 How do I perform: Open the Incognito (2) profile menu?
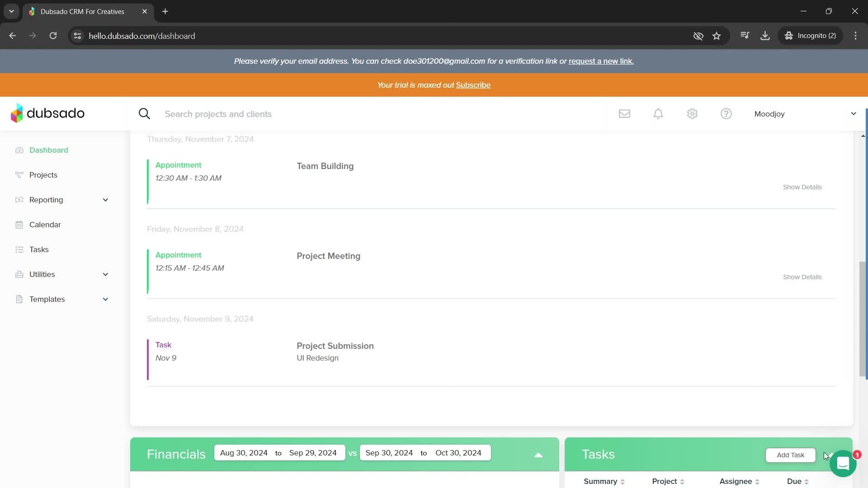pos(811,36)
